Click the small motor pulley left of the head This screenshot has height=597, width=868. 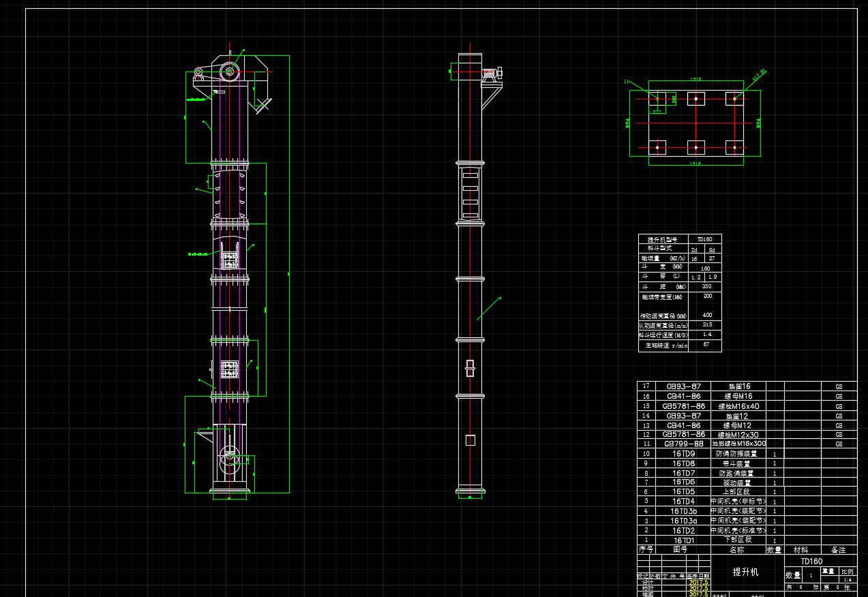[x=198, y=72]
